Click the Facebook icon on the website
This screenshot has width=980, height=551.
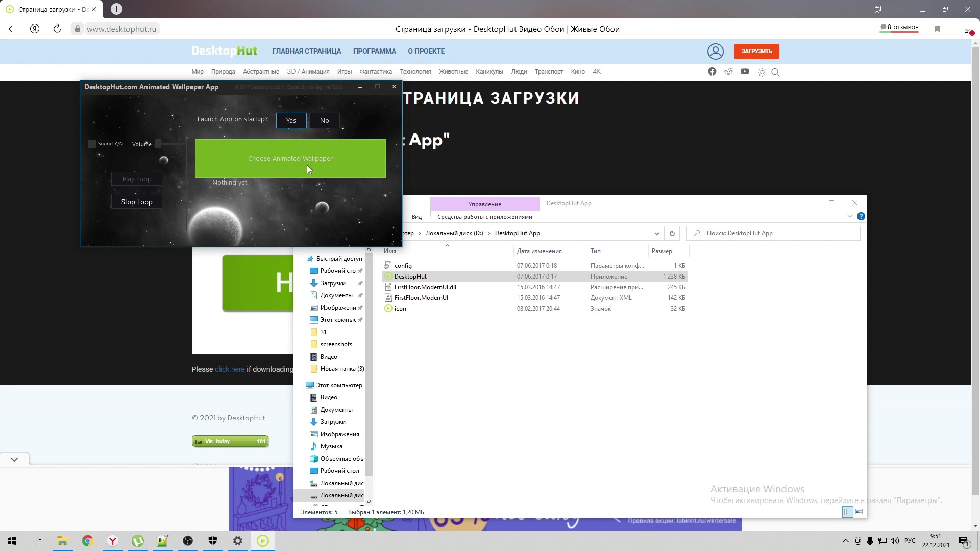pyautogui.click(x=712, y=72)
